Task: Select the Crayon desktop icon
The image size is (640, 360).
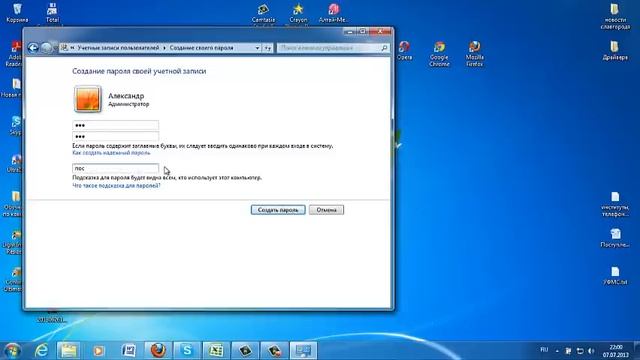Action: pos(298,13)
